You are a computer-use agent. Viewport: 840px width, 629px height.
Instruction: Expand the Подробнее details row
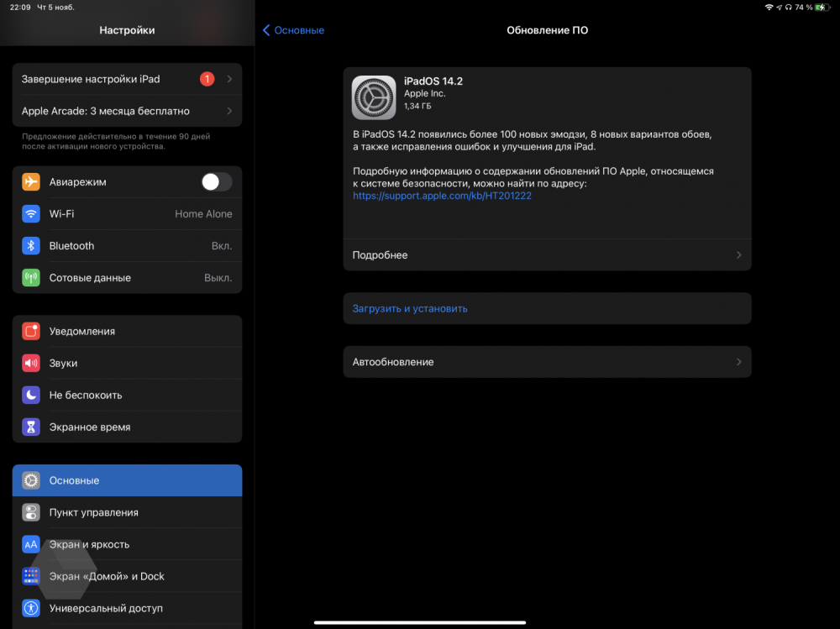point(547,255)
